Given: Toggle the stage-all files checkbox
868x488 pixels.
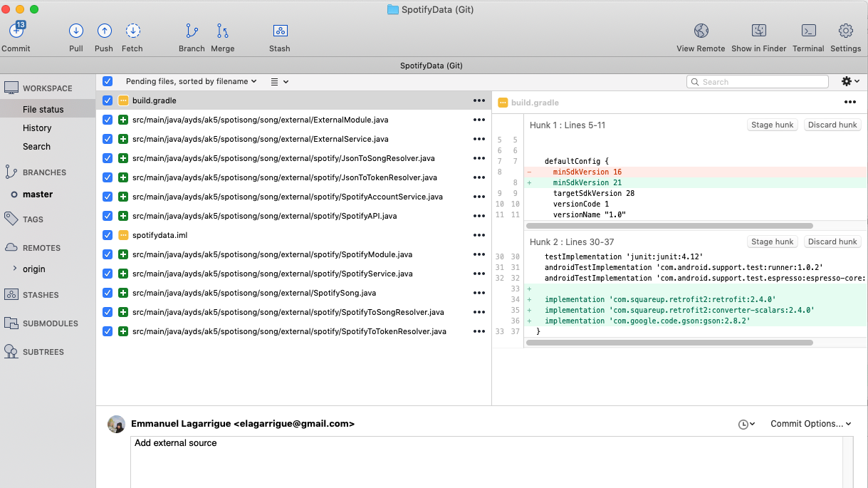Looking at the screenshot, I should point(108,81).
